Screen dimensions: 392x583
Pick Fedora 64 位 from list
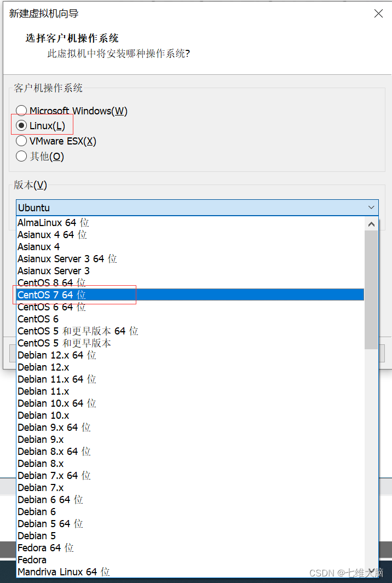(x=191, y=547)
